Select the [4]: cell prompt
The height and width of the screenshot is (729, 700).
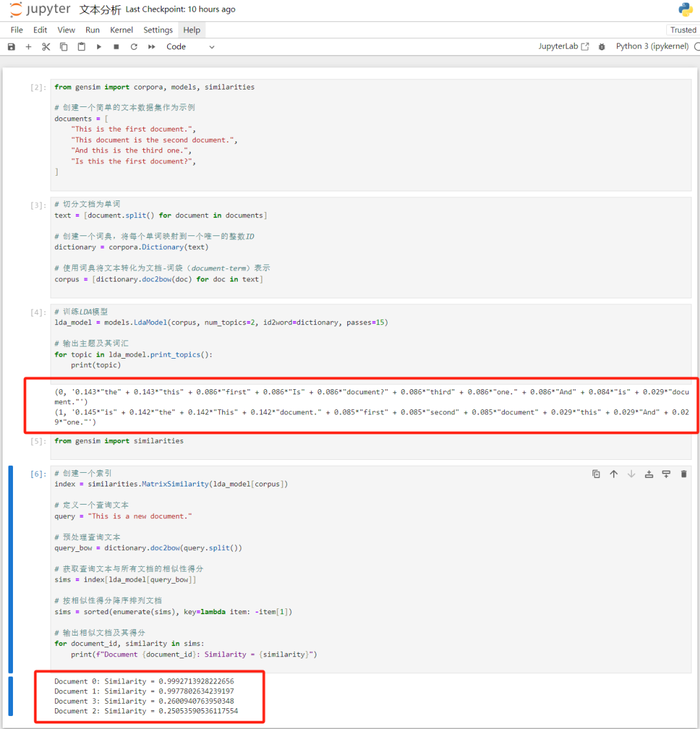[x=38, y=313]
